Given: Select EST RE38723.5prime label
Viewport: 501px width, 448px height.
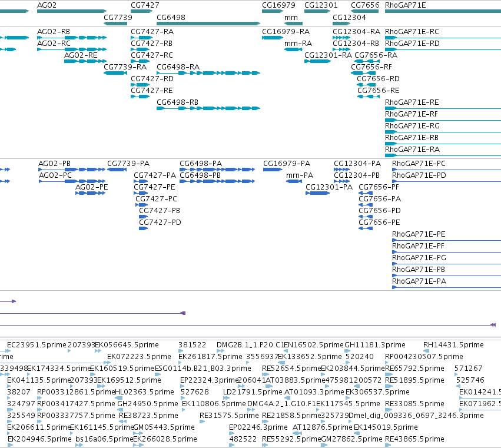Looking at the screenshot, I should tap(148, 416).
